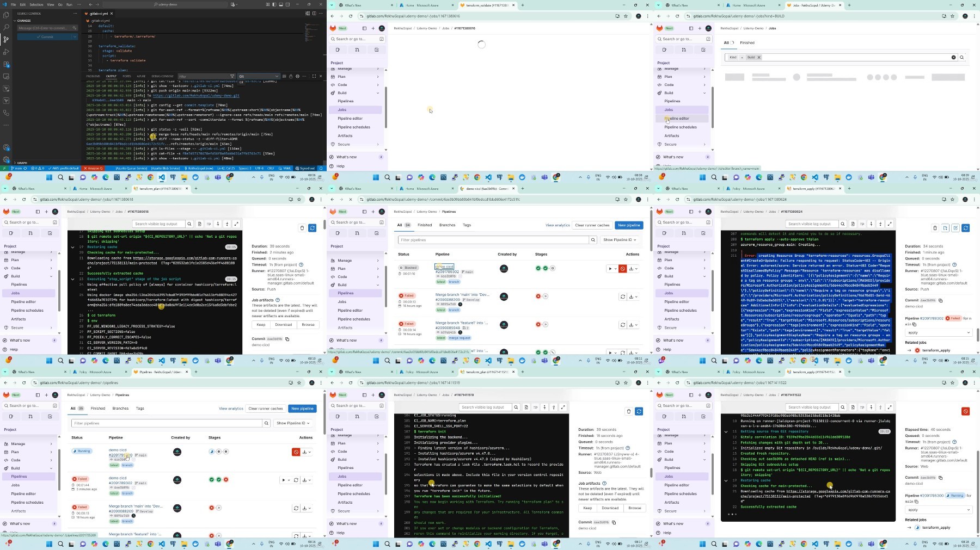
Task: Open the Search view in VS Code activity bar
Action: 6,27
